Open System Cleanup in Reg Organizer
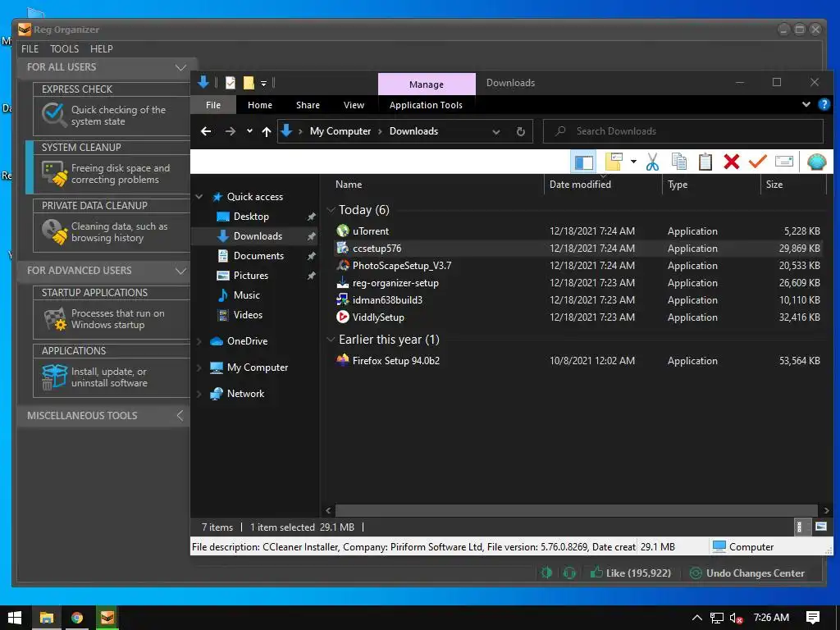Screen dimensions: 840x630 [x=112, y=167]
